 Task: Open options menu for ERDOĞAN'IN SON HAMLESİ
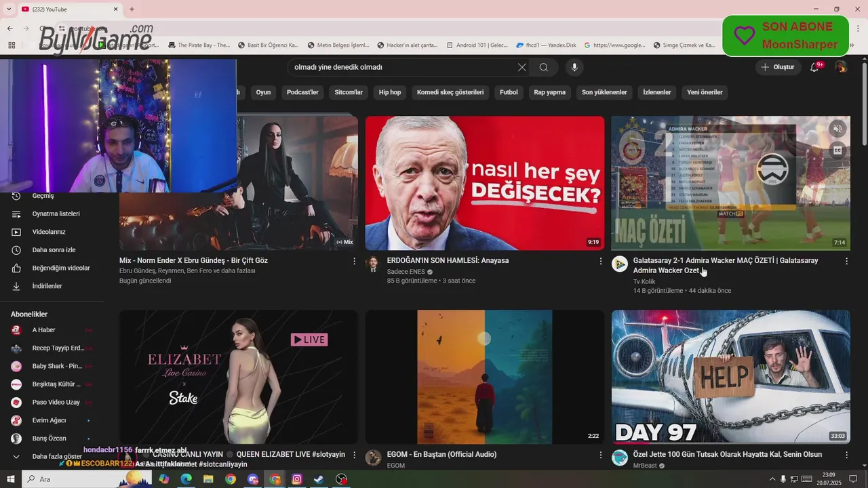[600, 261]
